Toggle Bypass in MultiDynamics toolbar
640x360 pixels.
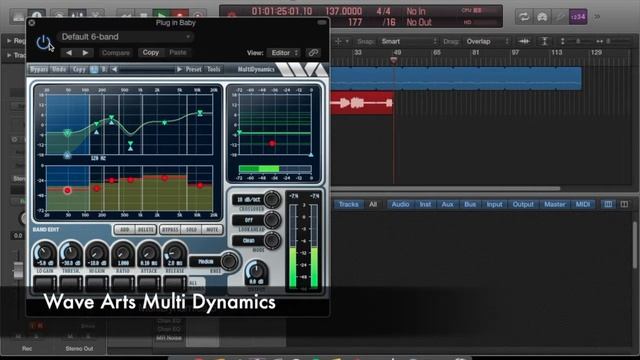click(39, 69)
